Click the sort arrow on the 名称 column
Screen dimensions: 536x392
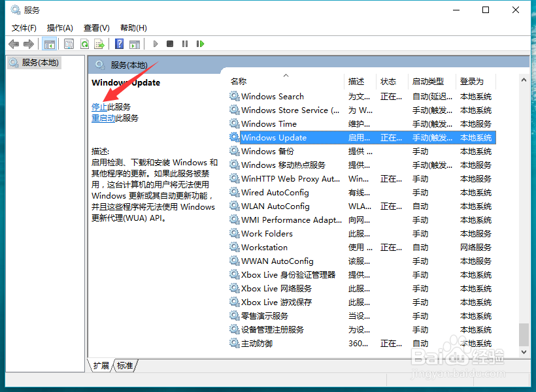(286, 76)
